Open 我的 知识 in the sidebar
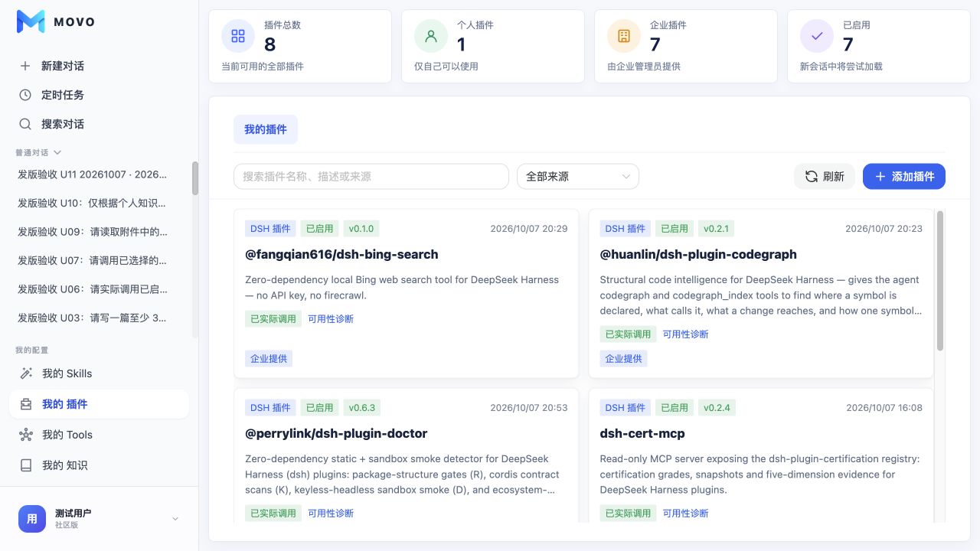 [99, 465]
